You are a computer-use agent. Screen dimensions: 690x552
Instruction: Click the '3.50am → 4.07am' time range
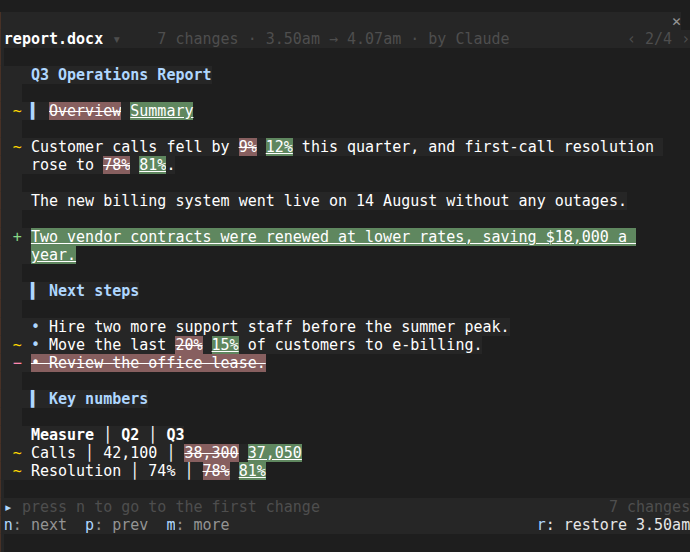click(x=334, y=39)
